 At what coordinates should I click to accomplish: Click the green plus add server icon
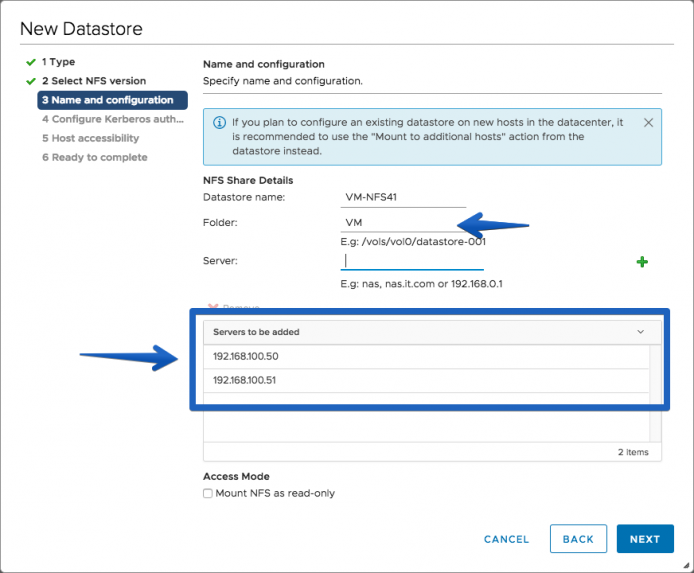(642, 262)
